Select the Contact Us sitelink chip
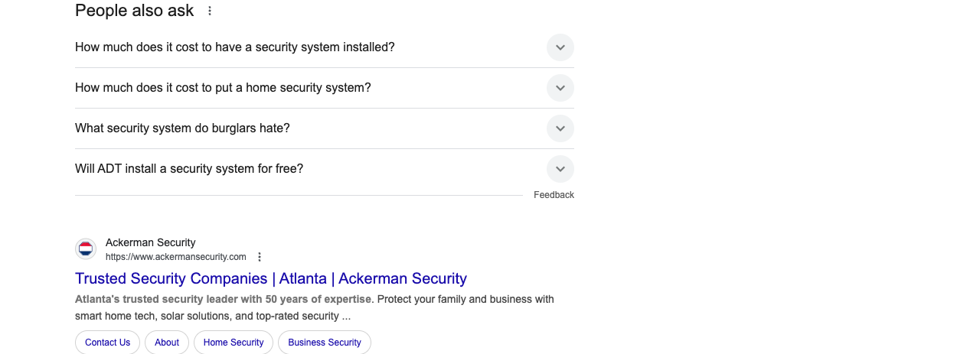 [107, 343]
